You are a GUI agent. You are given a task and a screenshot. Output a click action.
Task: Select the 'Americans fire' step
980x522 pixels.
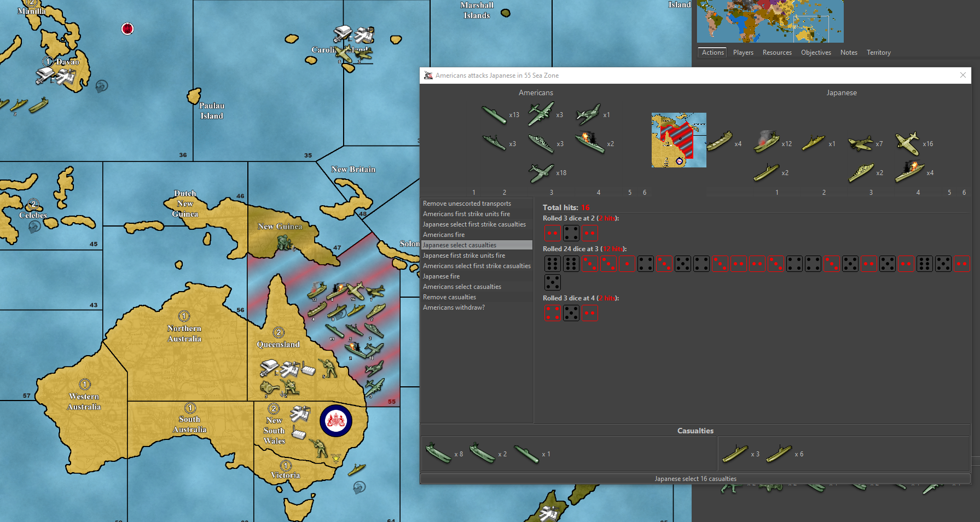476,235
